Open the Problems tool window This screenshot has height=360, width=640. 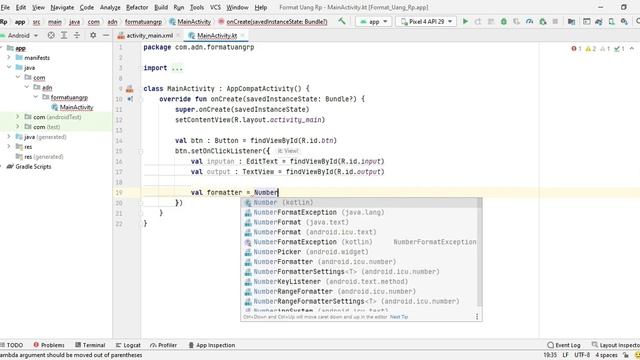pos(49,345)
